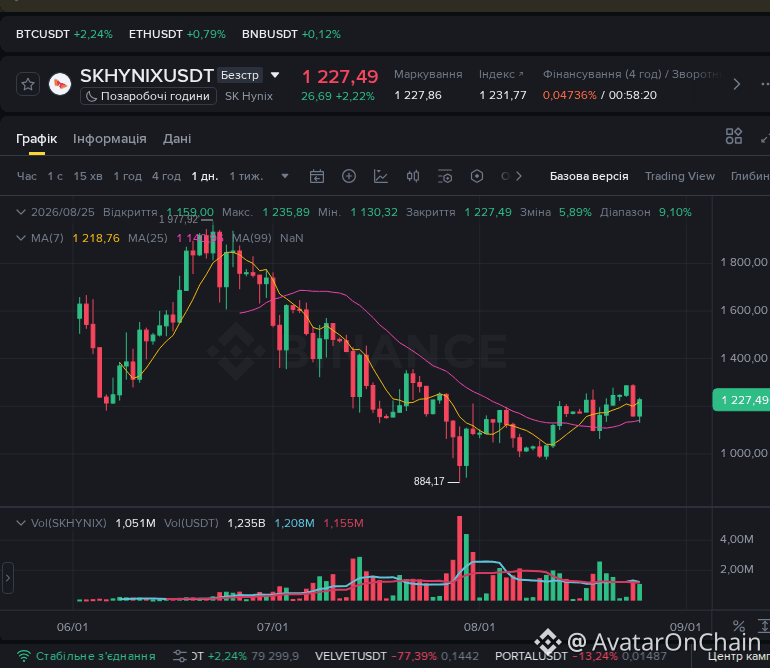Click the Індекс link
Viewport: 770px width, 668px height.
pyautogui.click(x=501, y=74)
